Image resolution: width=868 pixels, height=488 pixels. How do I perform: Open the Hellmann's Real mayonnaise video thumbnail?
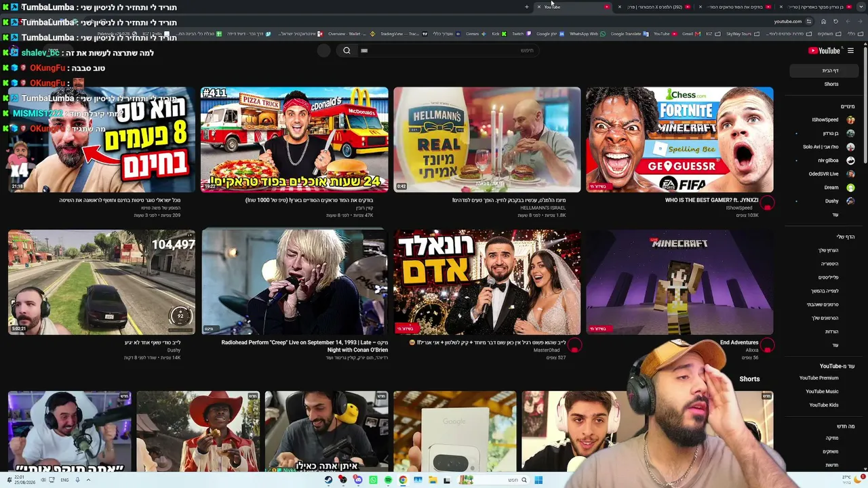point(487,140)
